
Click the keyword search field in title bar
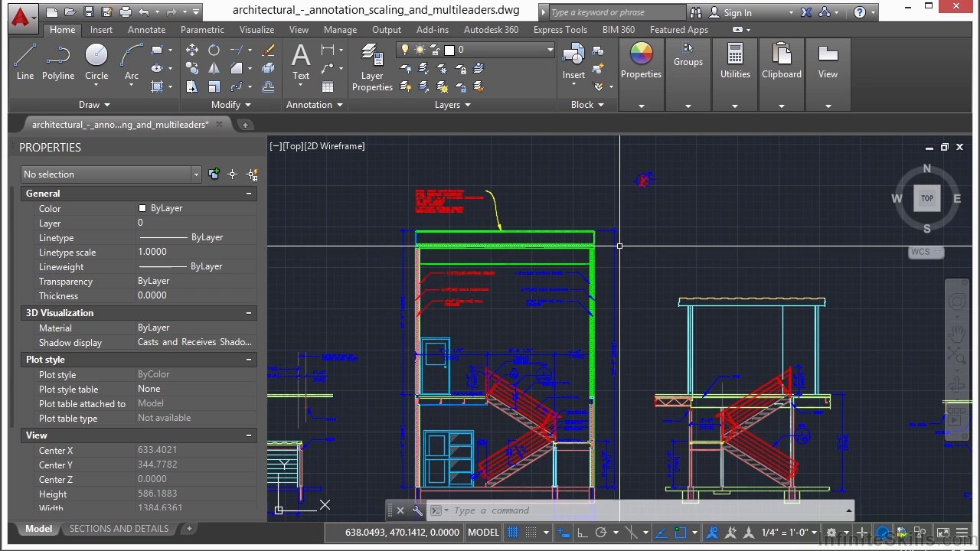click(617, 12)
